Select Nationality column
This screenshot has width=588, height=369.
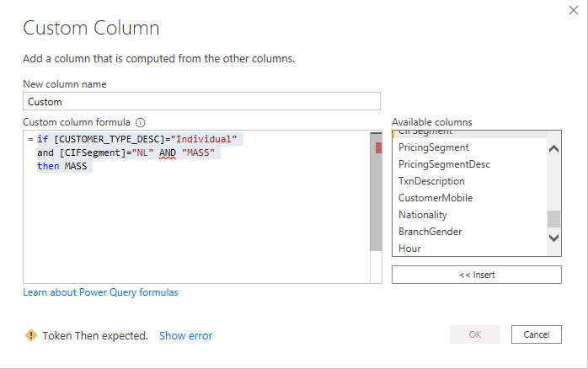(x=423, y=215)
